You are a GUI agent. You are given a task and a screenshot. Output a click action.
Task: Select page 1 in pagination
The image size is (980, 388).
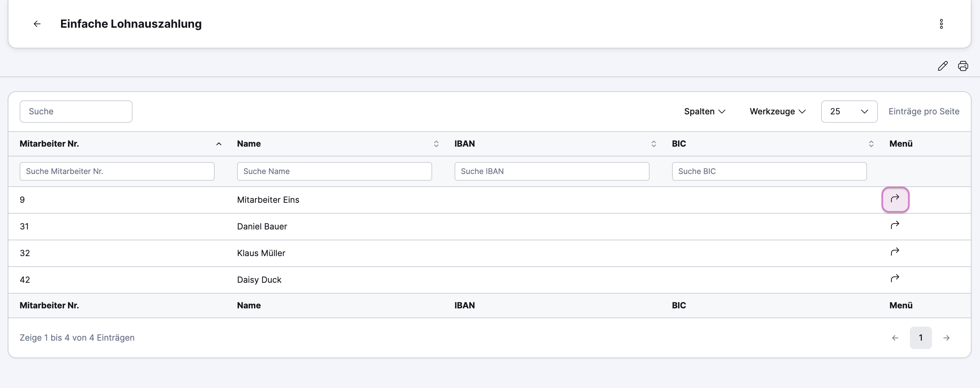tap(921, 338)
